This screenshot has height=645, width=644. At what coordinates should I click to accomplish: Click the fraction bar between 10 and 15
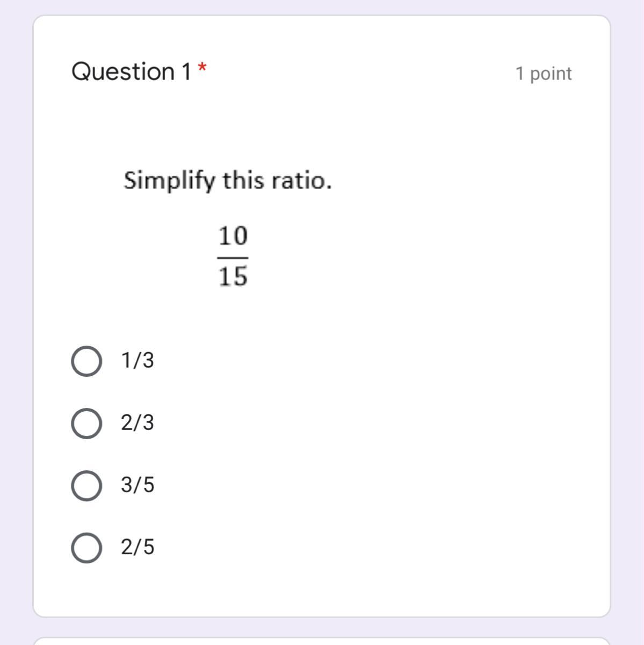233,257
